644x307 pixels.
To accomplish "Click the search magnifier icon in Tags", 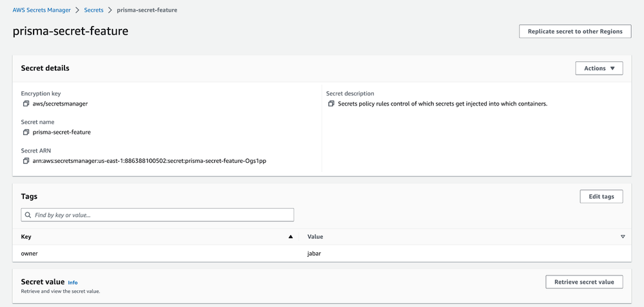I will 28,215.
